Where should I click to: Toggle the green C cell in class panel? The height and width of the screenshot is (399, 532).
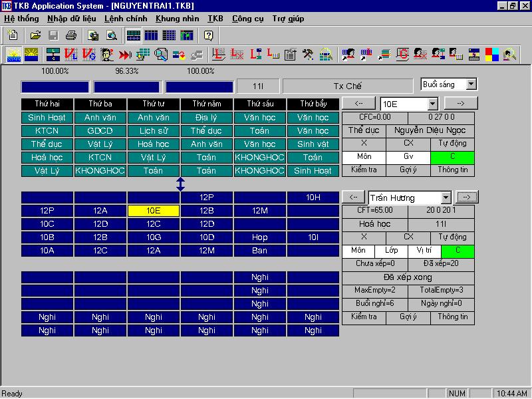[452, 157]
